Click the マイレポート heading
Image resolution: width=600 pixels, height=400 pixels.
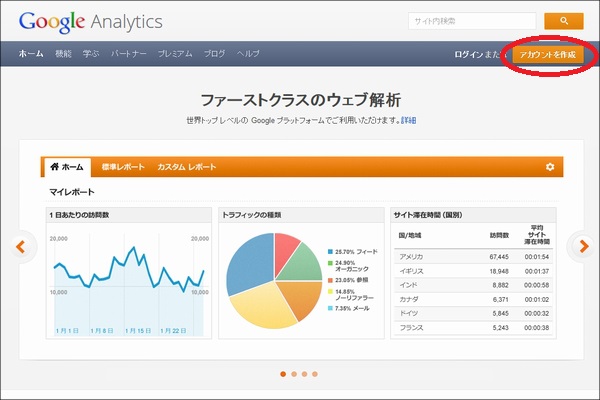[x=72, y=192]
